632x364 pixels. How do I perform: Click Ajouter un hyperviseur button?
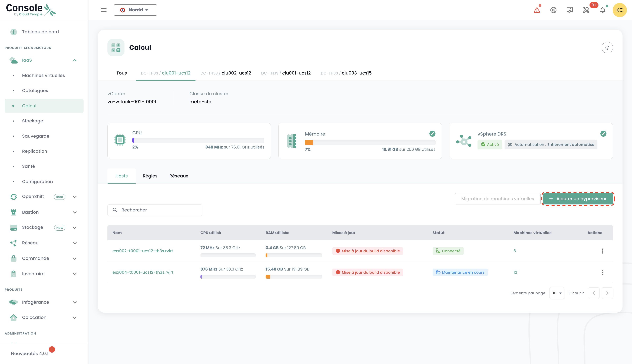[x=578, y=199]
